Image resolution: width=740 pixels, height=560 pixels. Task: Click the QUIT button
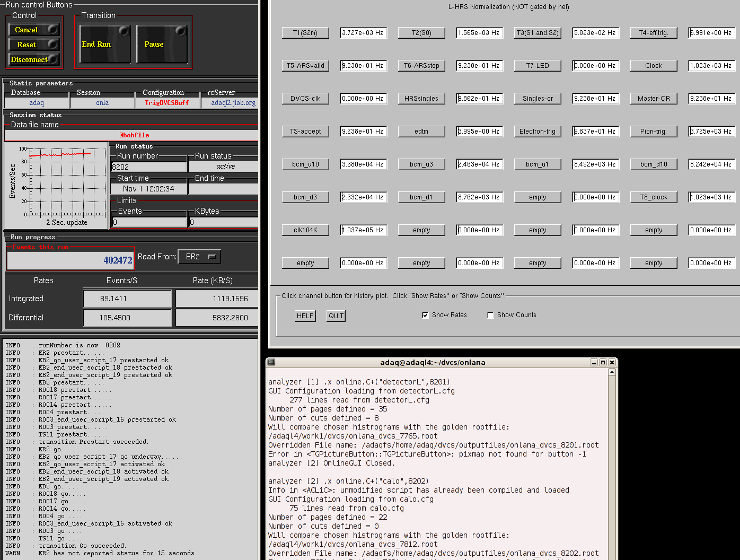point(336,316)
